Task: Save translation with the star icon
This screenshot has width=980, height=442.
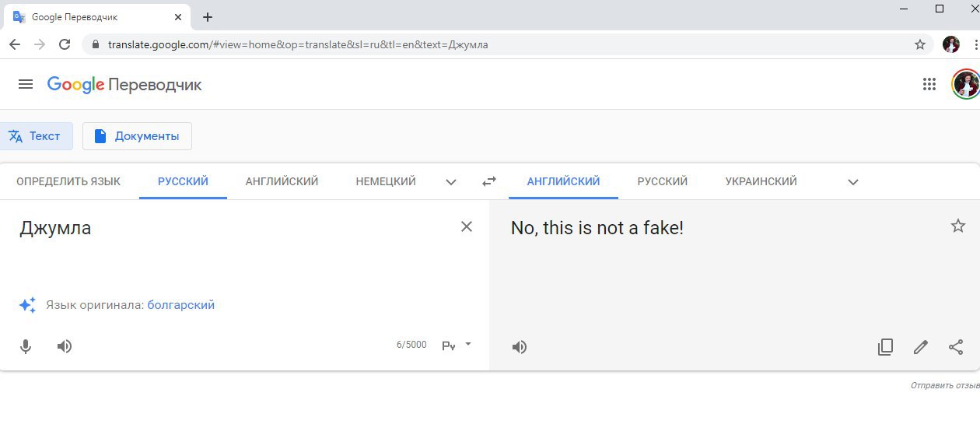Action: pos(958,226)
